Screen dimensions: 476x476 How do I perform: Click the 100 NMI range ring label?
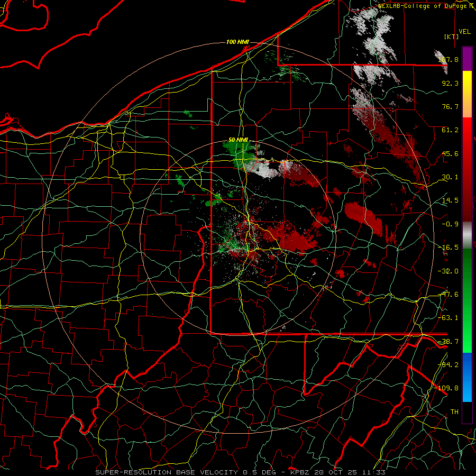[237, 42]
